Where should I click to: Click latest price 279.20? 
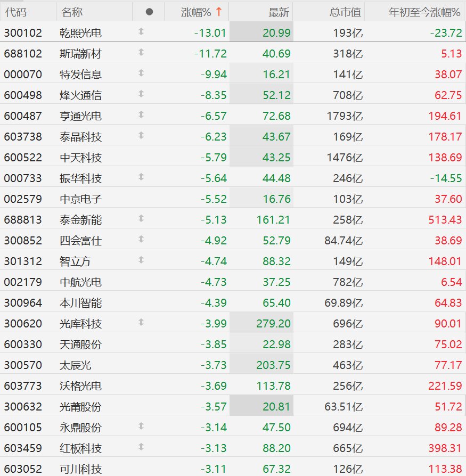click(274, 324)
